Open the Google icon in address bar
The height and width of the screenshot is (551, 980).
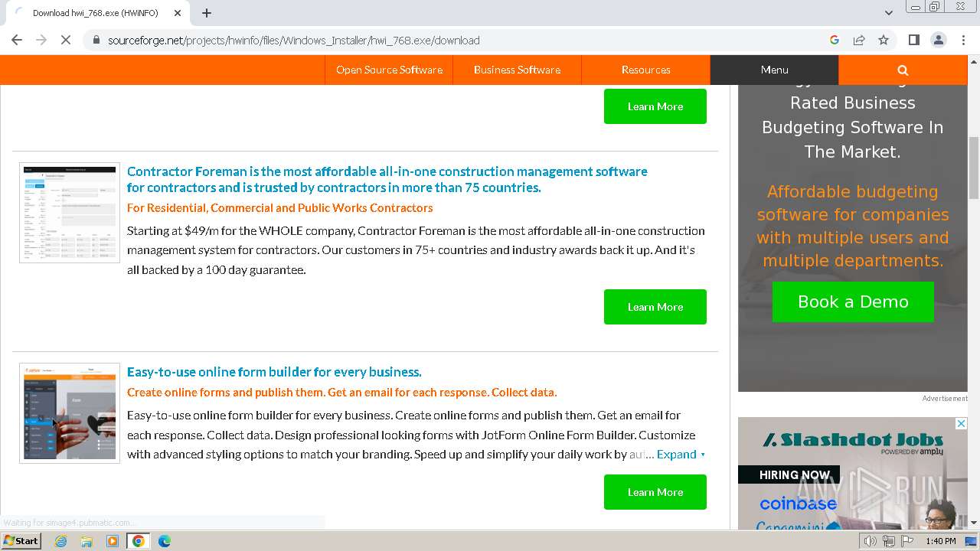[835, 40]
